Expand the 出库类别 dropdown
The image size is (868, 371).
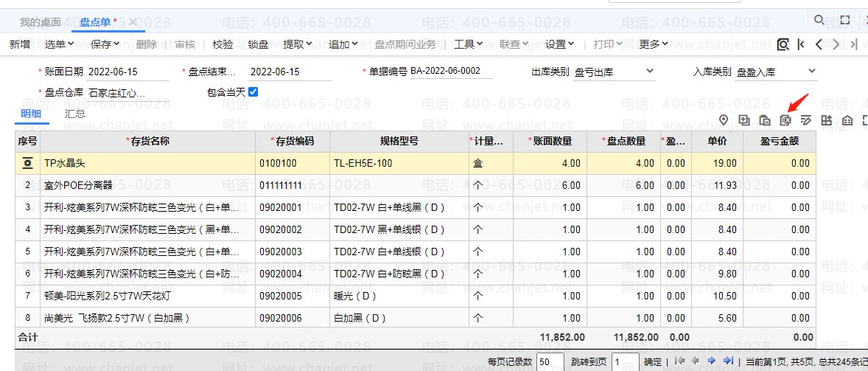[x=649, y=72]
